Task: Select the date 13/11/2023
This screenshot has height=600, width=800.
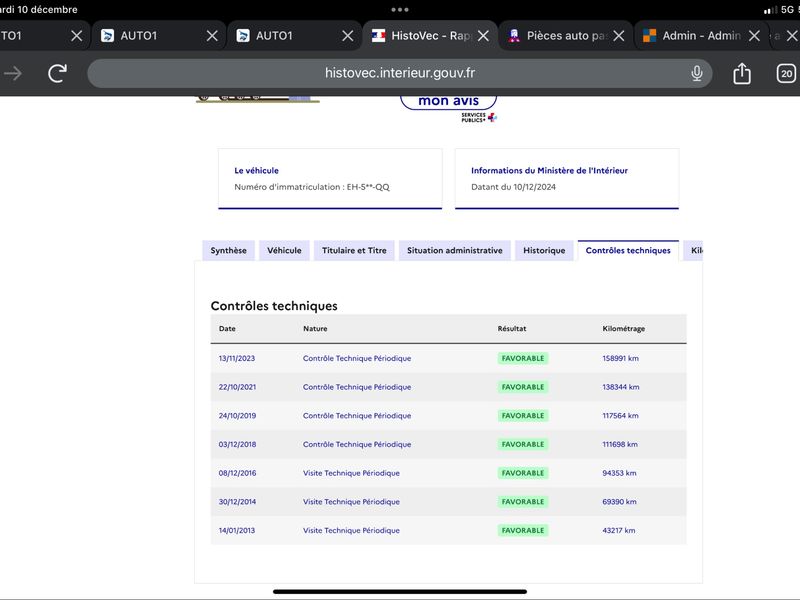Action: (x=237, y=358)
